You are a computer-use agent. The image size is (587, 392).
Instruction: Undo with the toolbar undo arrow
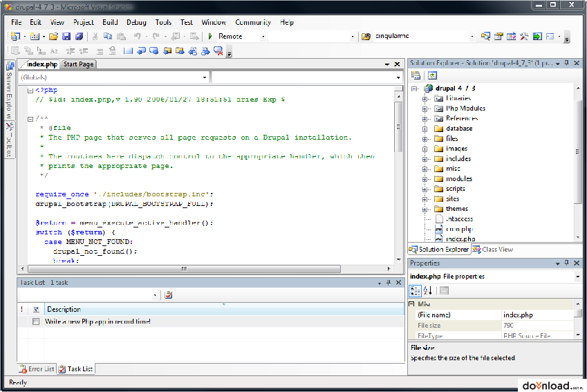[x=138, y=37]
